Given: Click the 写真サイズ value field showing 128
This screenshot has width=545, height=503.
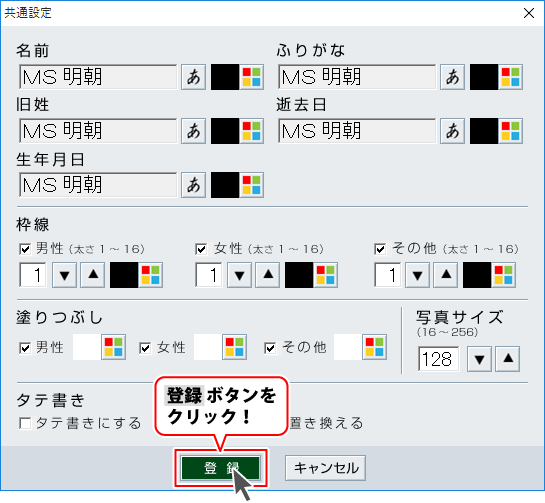Looking at the screenshot, I should point(438,359).
